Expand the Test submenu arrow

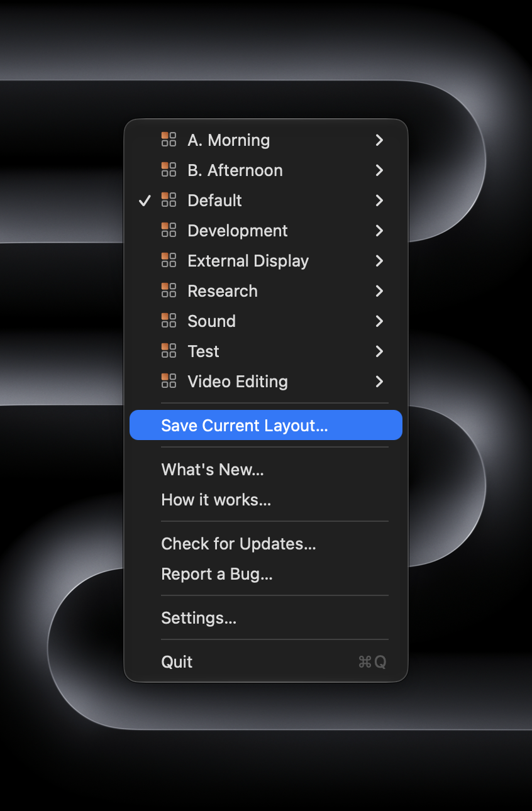click(x=379, y=351)
